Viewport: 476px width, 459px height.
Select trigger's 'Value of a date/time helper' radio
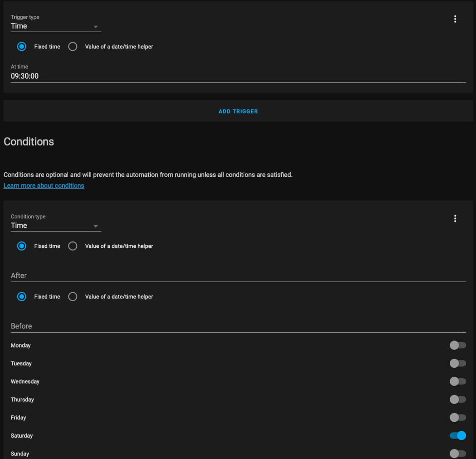pos(73,47)
